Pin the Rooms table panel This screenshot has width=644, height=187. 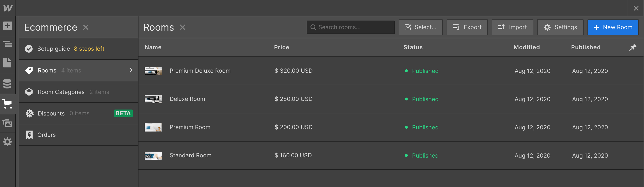point(632,47)
